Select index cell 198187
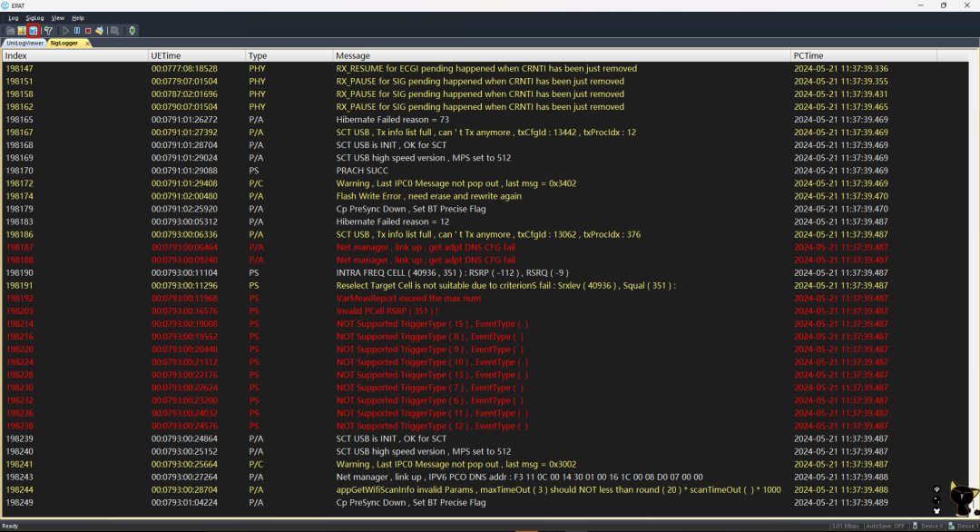980x532 pixels. coord(19,248)
